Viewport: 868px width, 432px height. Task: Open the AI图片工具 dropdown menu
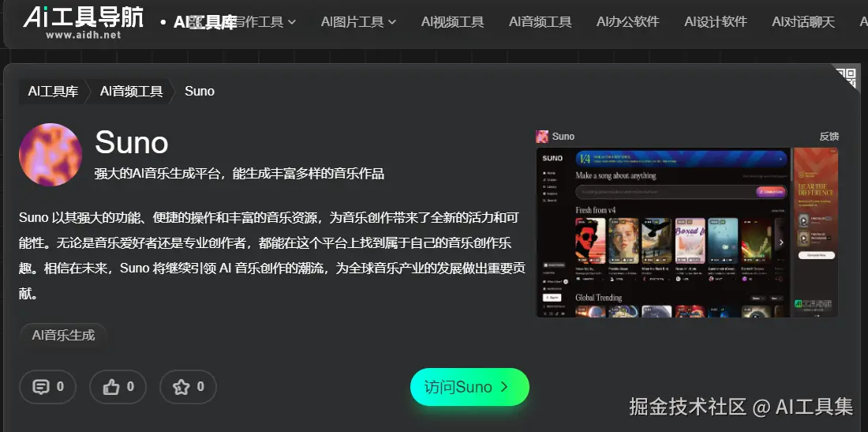[x=358, y=22]
